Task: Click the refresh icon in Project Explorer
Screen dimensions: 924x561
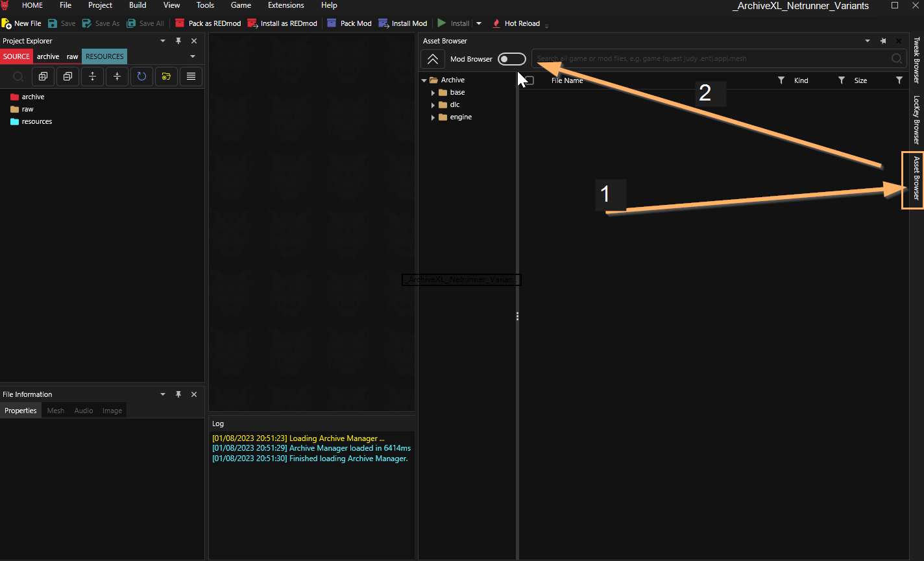Action: click(141, 77)
